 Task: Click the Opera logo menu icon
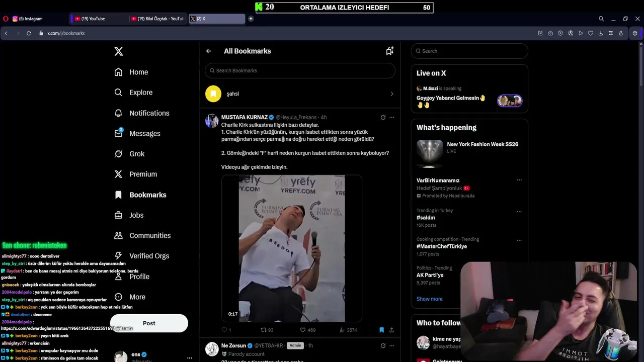point(6,19)
